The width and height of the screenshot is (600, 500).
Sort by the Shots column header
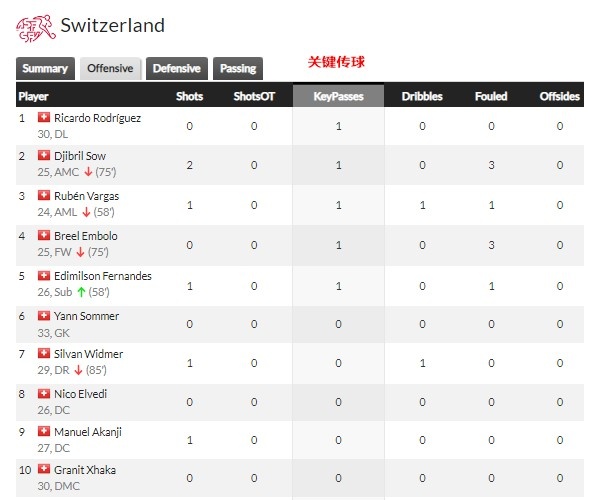(189, 96)
